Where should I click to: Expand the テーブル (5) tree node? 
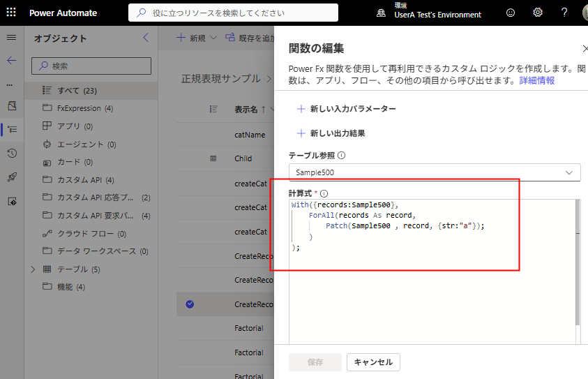click(x=33, y=269)
